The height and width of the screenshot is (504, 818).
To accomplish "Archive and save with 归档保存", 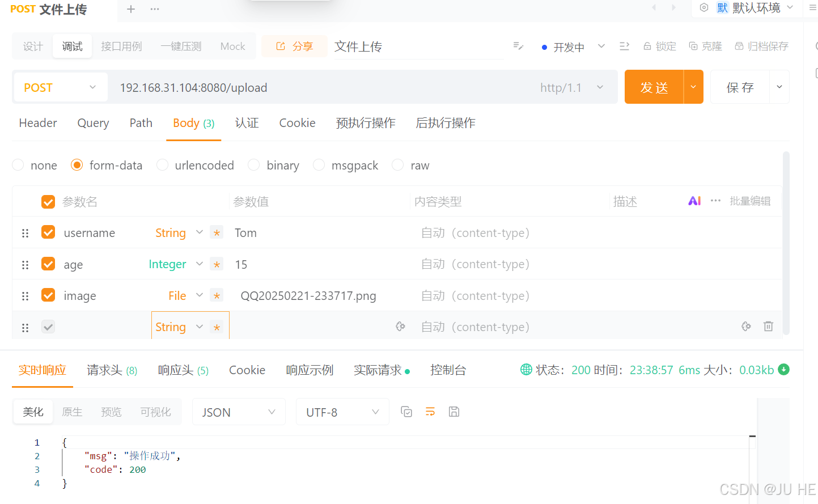I will [761, 46].
